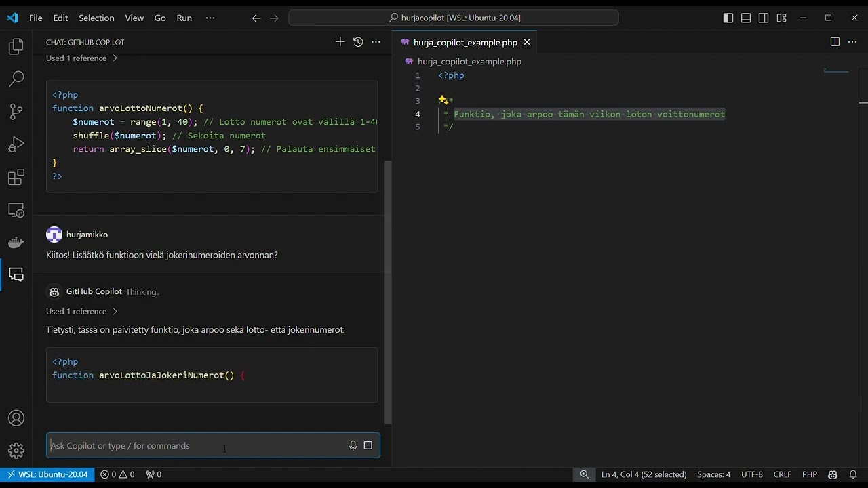
Task: Open the Search view in activity bar
Action: point(16,79)
